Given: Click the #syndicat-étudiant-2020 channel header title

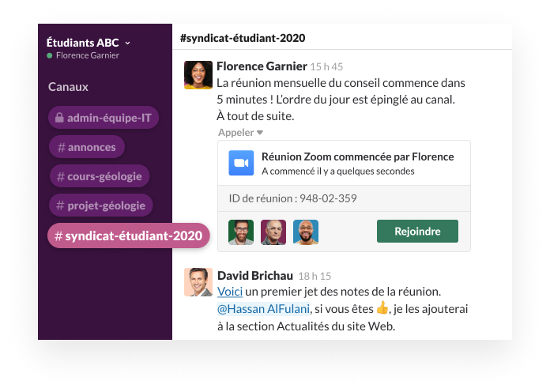Looking at the screenshot, I should click(x=243, y=38).
